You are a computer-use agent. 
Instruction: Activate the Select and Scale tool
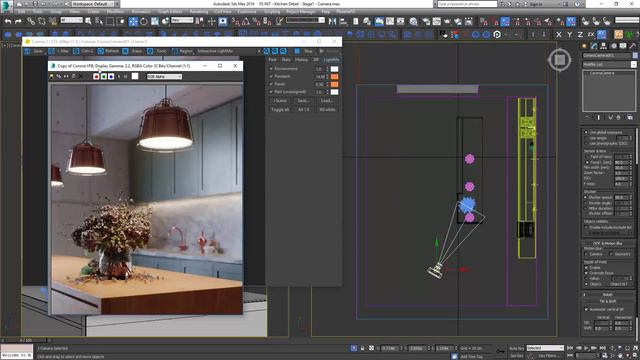[155, 21]
